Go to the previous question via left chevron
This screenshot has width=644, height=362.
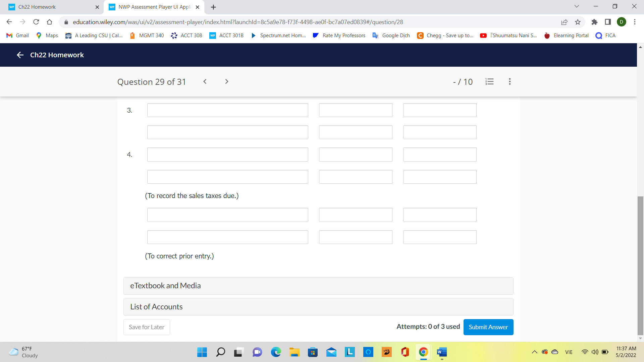click(205, 81)
